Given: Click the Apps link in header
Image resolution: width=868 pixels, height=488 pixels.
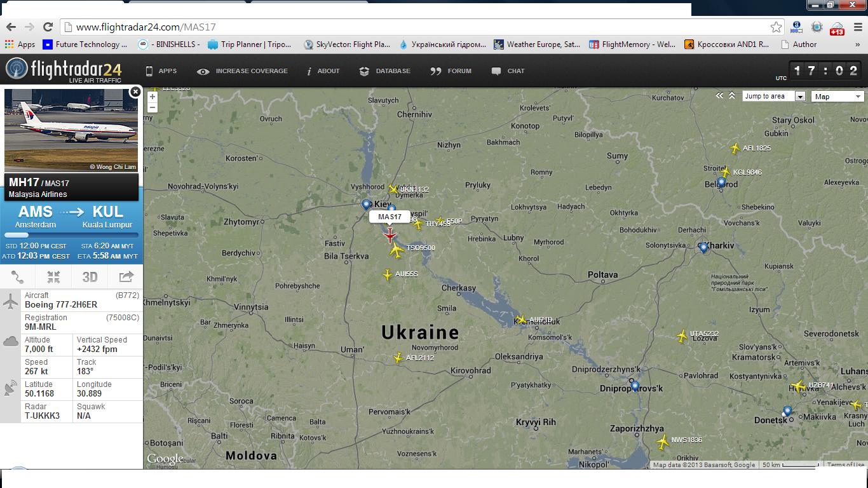Looking at the screenshot, I should coord(161,71).
